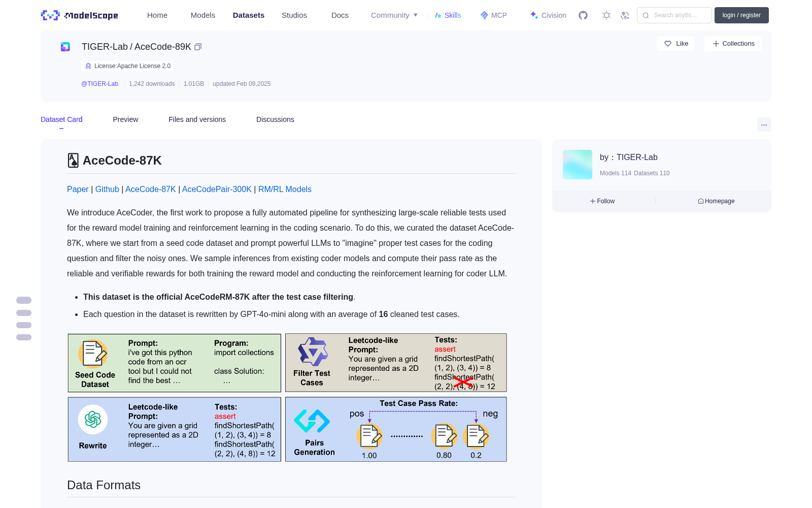Open the Datasets navigation item
812x508 pixels.
pyautogui.click(x=249, y=15)
